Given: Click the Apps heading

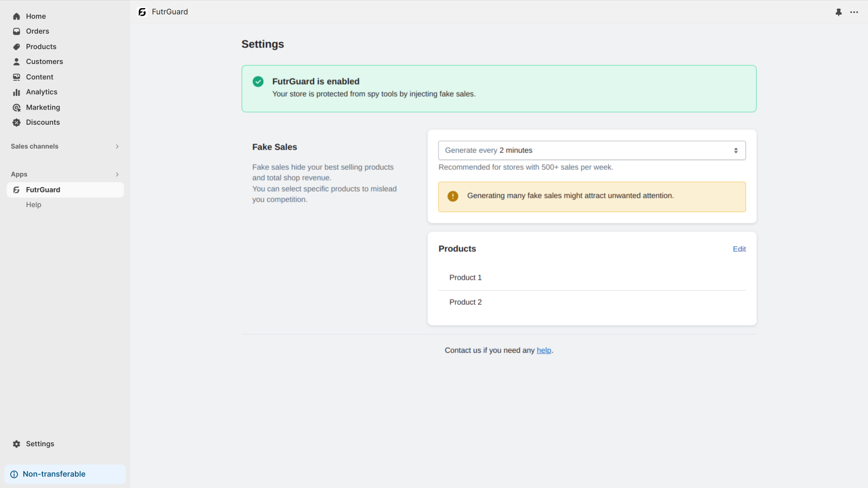Looking at the screenshot, I should (x=19, y=174).
